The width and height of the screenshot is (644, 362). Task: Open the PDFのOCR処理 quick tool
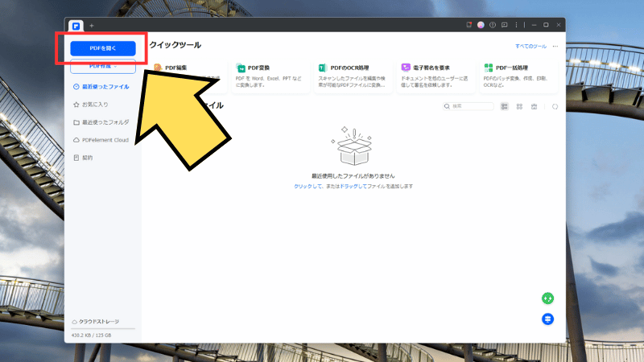tap(353, 76)
